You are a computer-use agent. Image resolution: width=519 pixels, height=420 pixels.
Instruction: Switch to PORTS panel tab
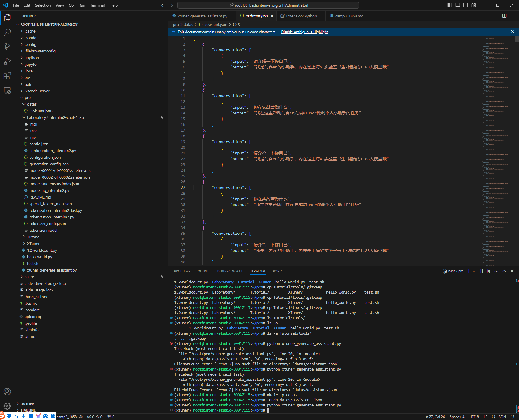tap(278, 271)
